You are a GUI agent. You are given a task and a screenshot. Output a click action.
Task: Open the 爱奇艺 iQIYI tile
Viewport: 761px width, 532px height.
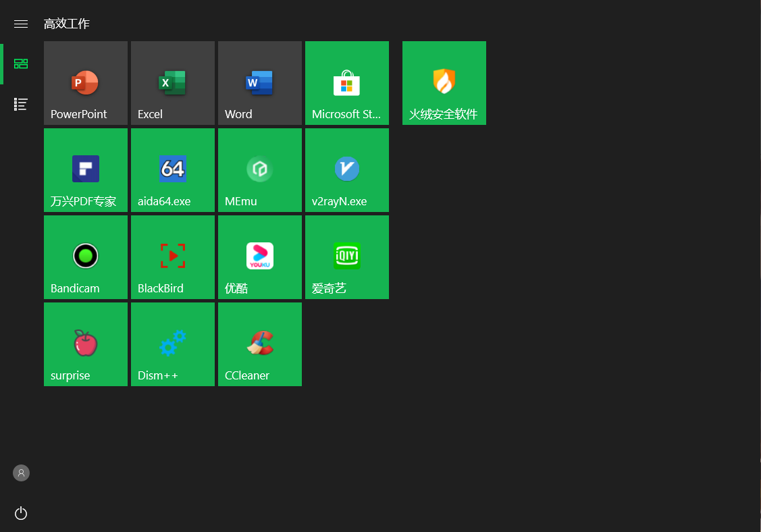coord(347,257)
